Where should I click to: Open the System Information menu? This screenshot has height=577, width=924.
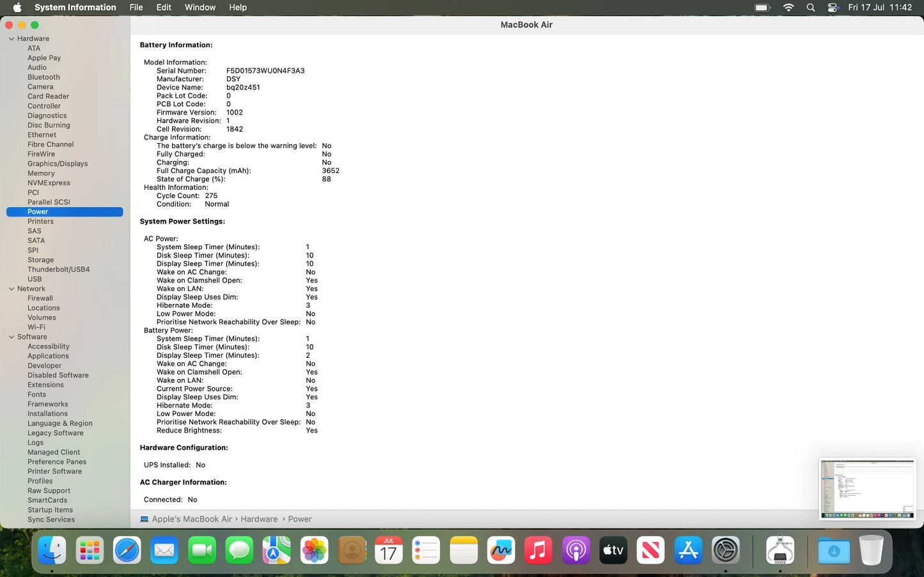point(75,8)
